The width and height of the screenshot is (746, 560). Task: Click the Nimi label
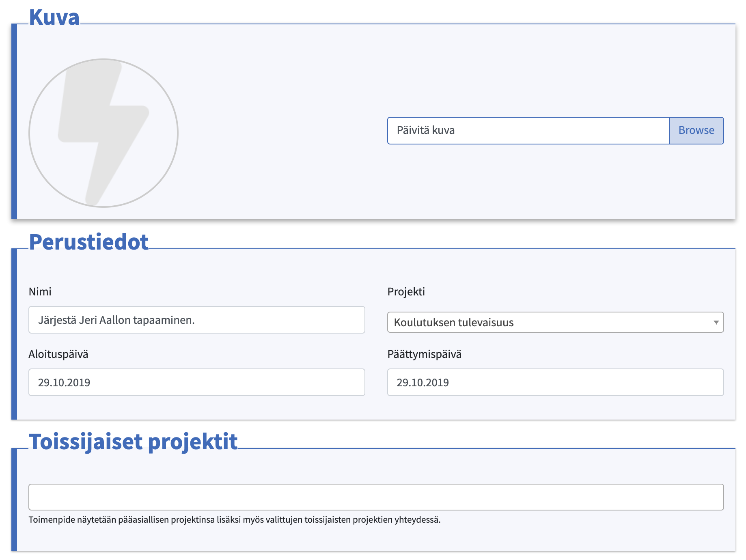40,292
